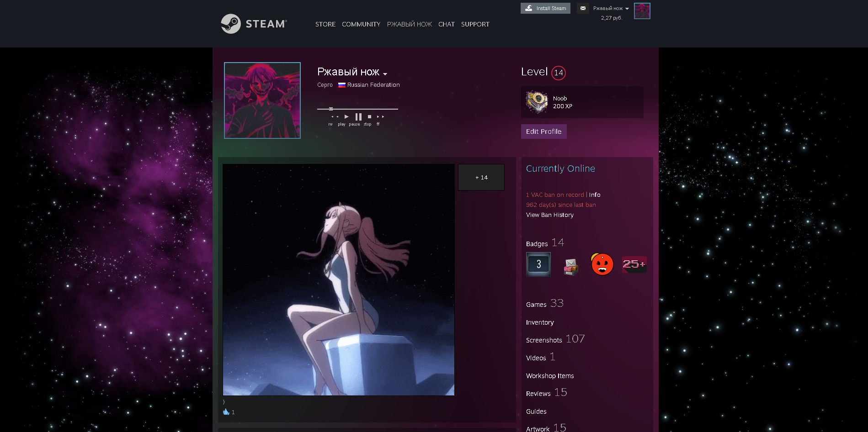Open the Videos 1 link
The image size is (868, 432).
pos(541,357)
